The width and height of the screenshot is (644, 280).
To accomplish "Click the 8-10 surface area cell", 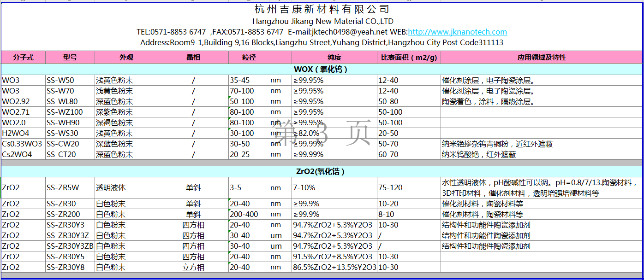I will (409, 214).
